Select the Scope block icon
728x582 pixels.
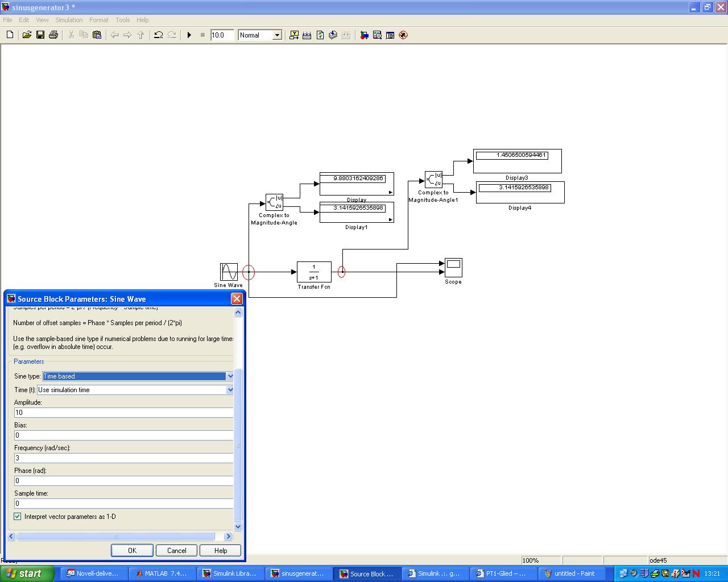pos(453,267)
